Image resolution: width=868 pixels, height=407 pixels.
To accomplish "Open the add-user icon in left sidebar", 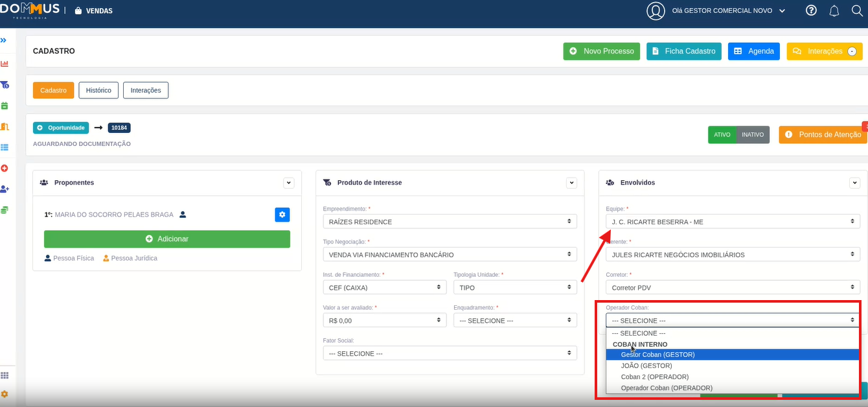I will pos(5,189).
